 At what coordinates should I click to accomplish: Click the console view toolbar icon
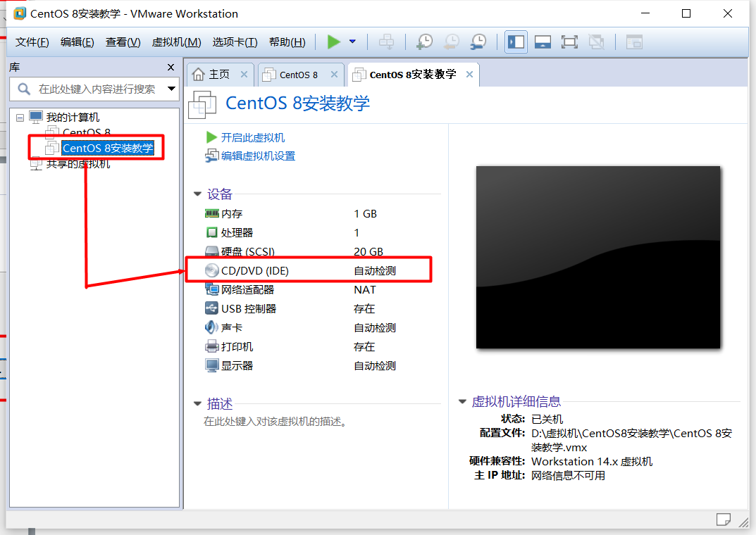(634, 42)
